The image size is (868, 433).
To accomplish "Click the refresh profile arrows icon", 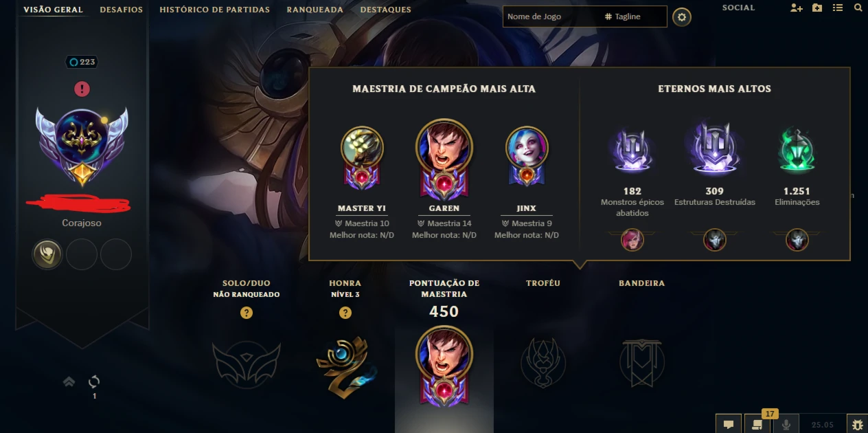I will point(94,381).
